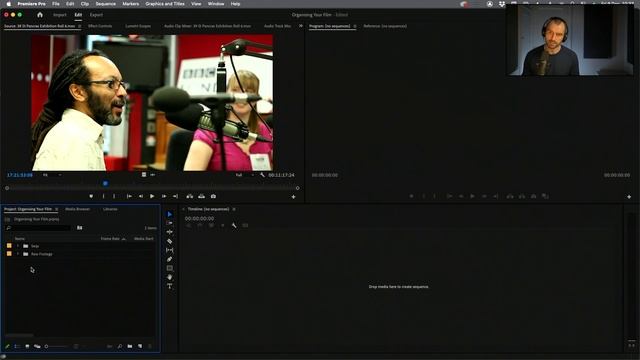Open Timeline display settings wrench
640x360 pixels.
[234, 225]
